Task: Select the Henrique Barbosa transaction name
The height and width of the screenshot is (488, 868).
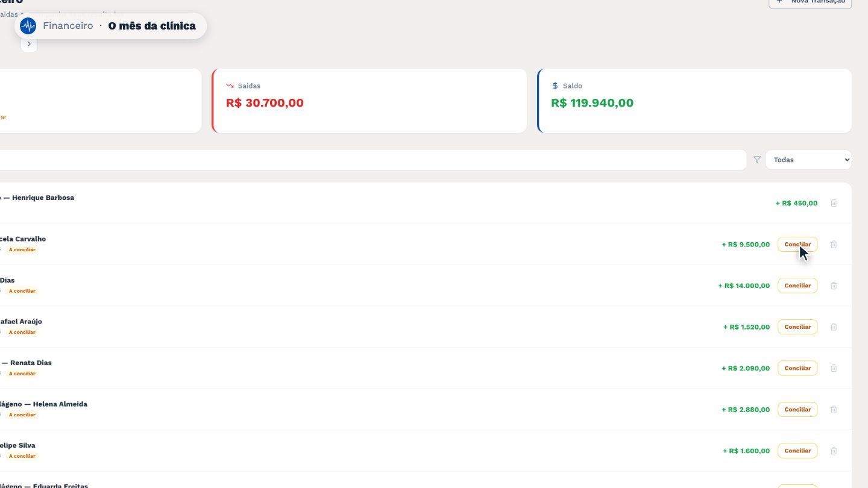Action: point(43,198)
